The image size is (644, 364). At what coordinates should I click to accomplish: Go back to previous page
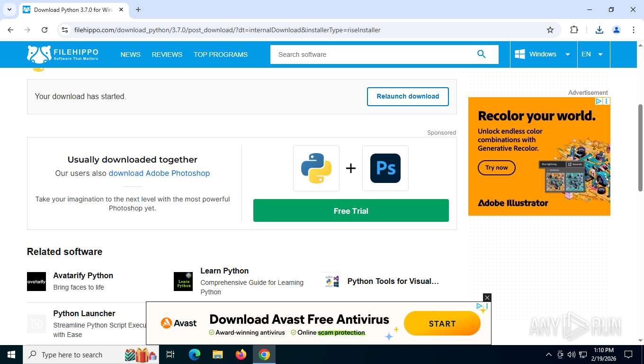10,30
